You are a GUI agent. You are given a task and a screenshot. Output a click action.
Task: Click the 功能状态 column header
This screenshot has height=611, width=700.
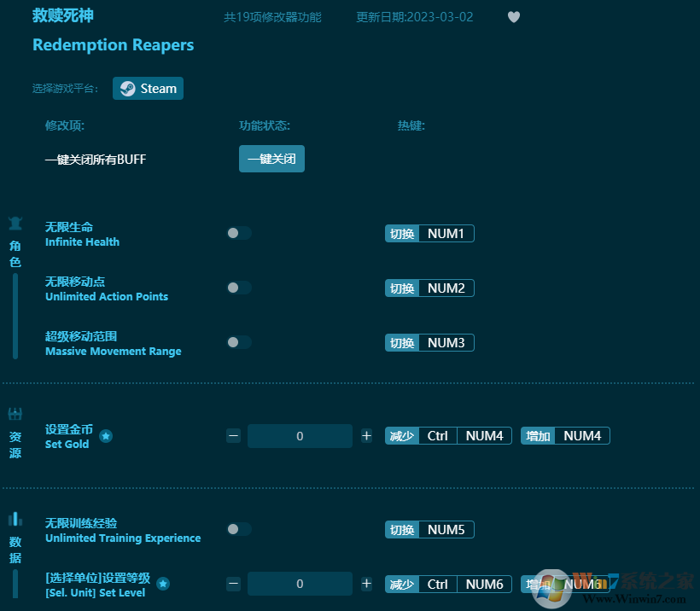coord(265,125)
